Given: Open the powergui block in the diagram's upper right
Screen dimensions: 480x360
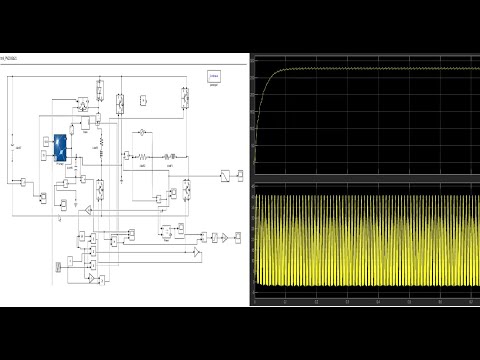Looking at the screenshot, I should tap(214, 76).
